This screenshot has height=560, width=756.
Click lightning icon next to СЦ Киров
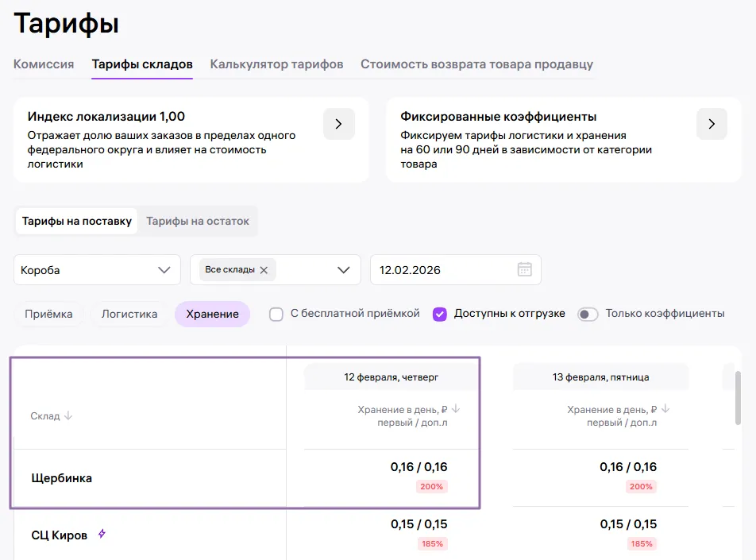[x=102, y=535]
